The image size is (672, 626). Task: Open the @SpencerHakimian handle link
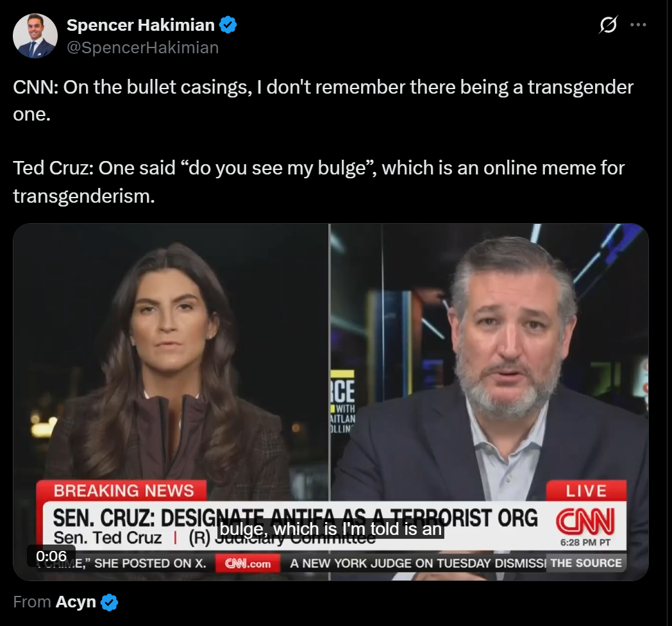(x=143, y=47)
